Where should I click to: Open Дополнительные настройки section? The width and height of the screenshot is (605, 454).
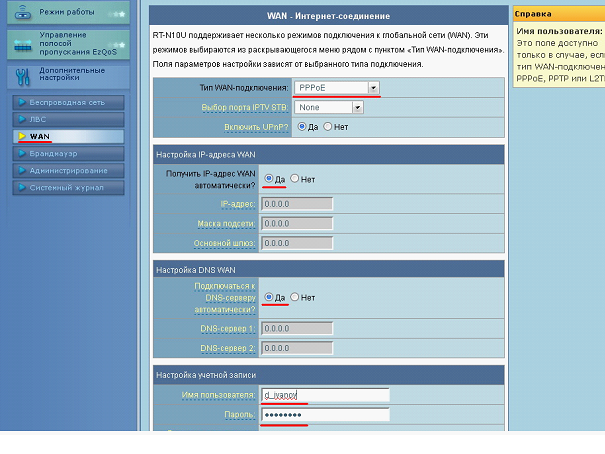tap(68, 76)
